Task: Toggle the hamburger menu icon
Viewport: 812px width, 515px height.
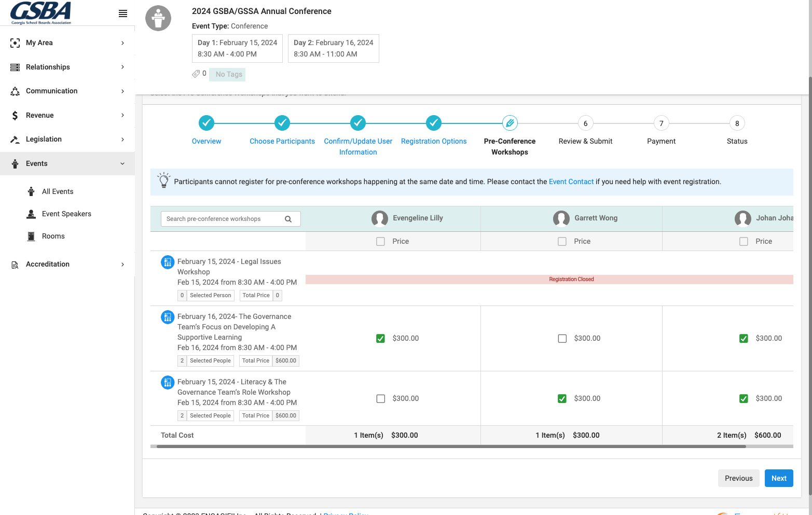Action: pos(123,13)
